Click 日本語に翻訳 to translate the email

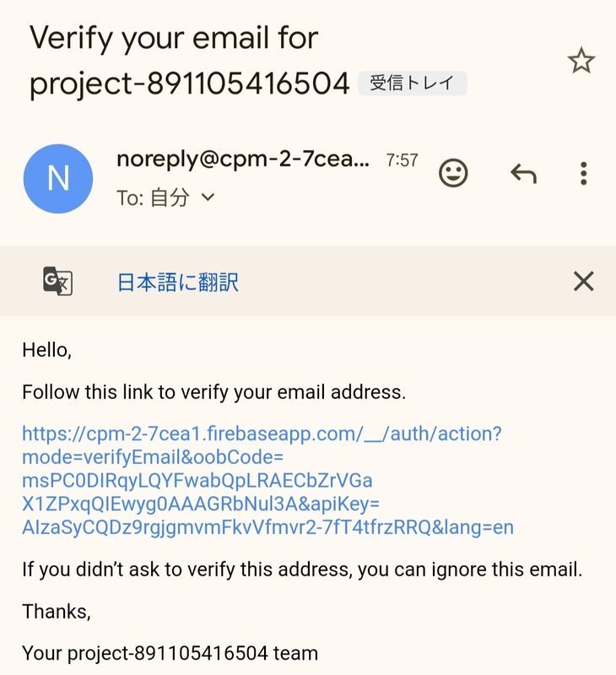pos(177,282)
